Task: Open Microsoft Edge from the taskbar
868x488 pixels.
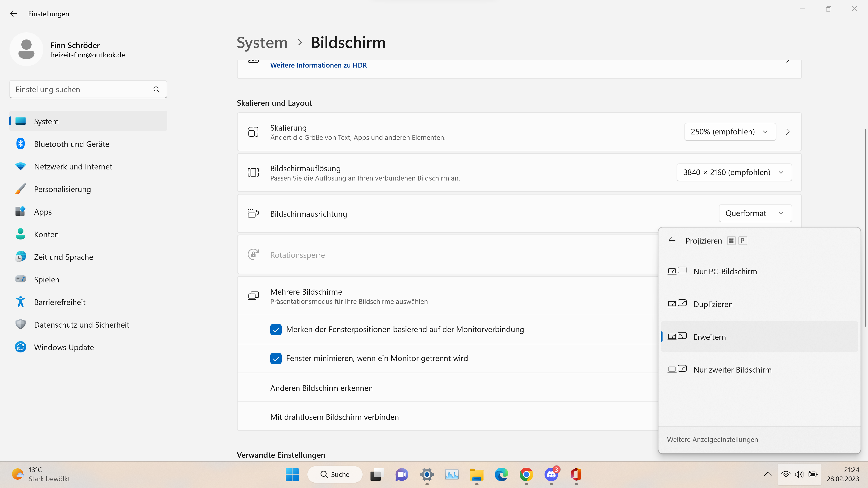Action: (501, 474)
